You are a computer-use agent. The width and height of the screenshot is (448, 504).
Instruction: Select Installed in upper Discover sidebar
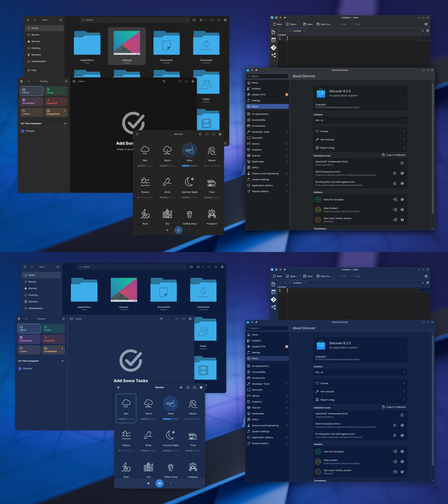coord(267,88)
